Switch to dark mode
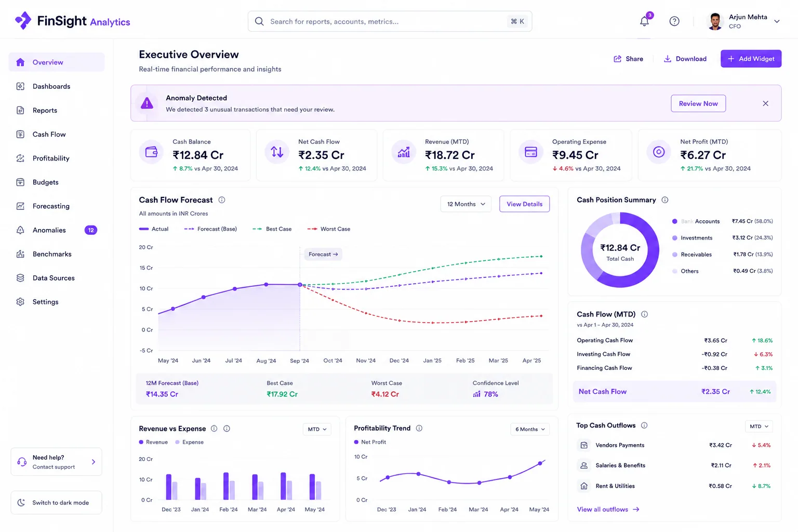This screenshot has height=532, width=798. point(56,503)
